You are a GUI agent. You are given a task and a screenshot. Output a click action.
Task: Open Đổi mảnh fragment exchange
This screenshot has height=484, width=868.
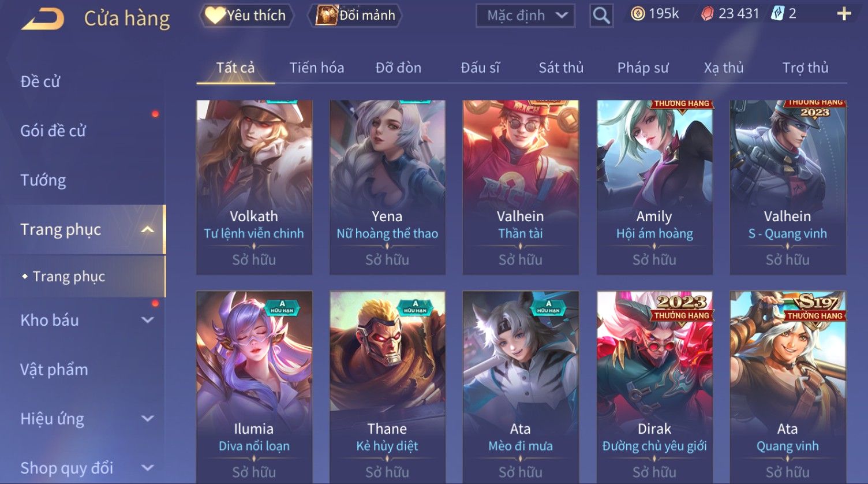point(356,16)
